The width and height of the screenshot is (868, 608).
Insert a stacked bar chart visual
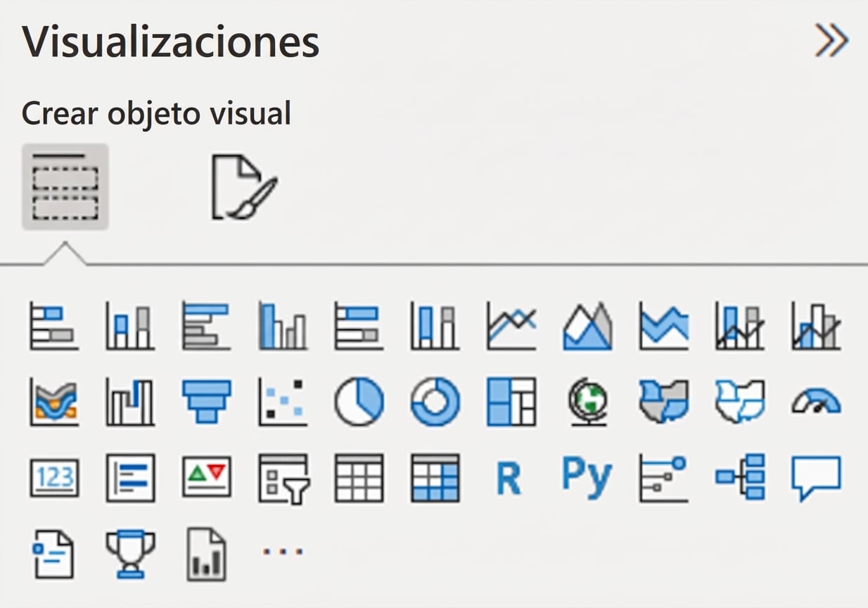54,326
